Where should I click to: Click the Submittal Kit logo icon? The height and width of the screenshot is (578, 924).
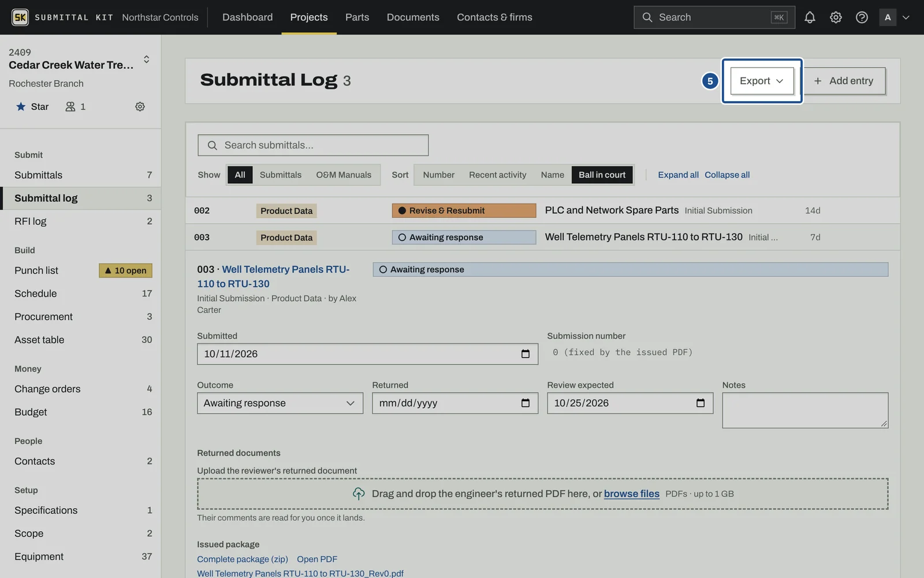tap(20, 17)
